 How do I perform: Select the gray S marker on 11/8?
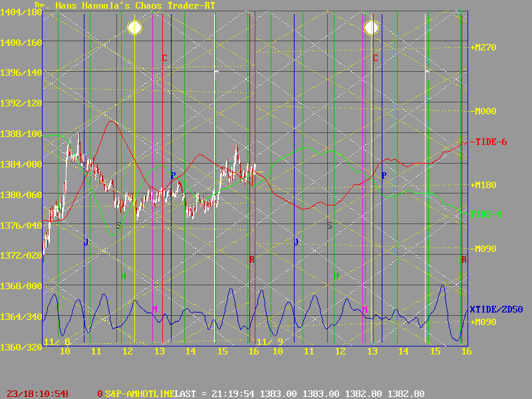[119, 225]
